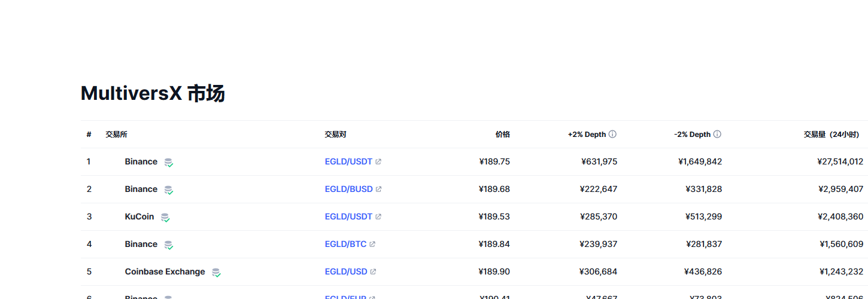Click verified reserves icon beside Coinbase Exchange
This screenshot has width=868, height=299.
pos(216,273)
